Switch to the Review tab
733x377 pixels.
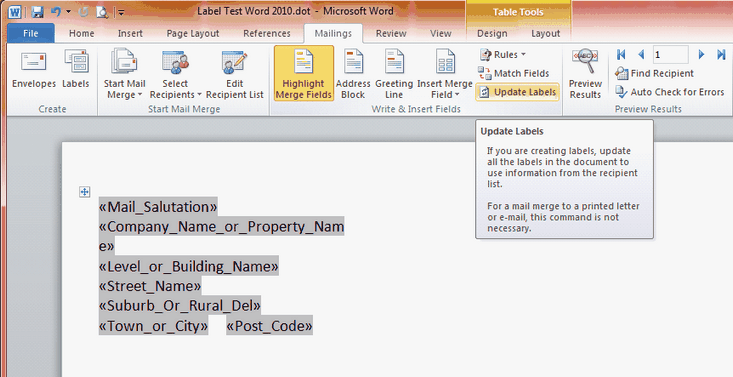391,33
